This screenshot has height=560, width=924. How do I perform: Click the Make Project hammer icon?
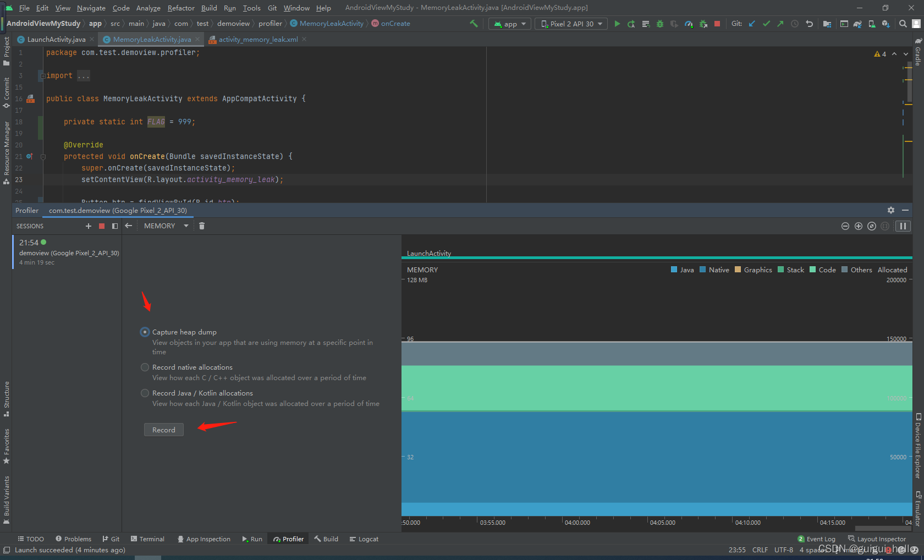(474, 24)
